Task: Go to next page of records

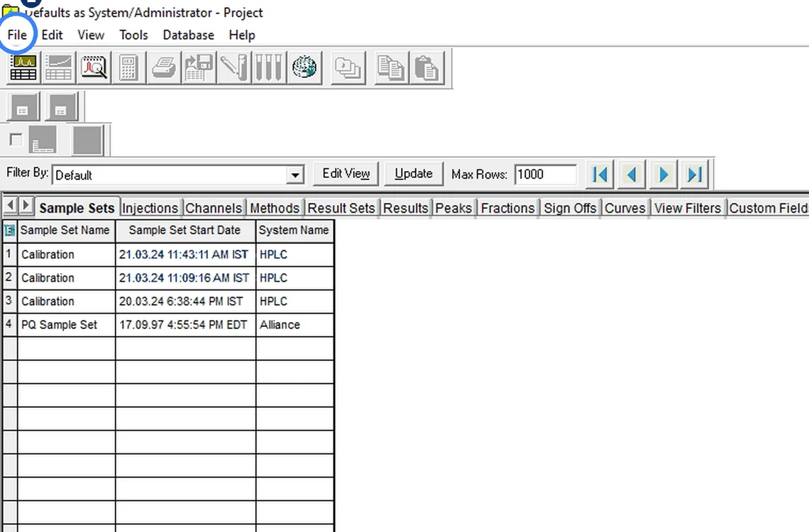Action: click(664, 174)
